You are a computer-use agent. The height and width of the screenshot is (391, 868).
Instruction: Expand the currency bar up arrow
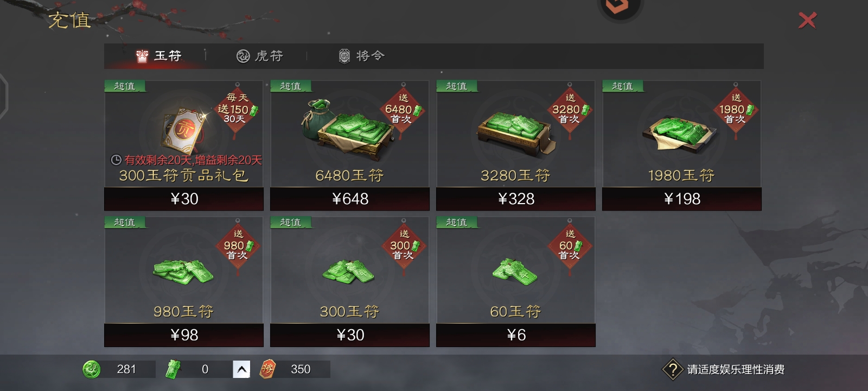pyautogui.click(x=241, y=369)
